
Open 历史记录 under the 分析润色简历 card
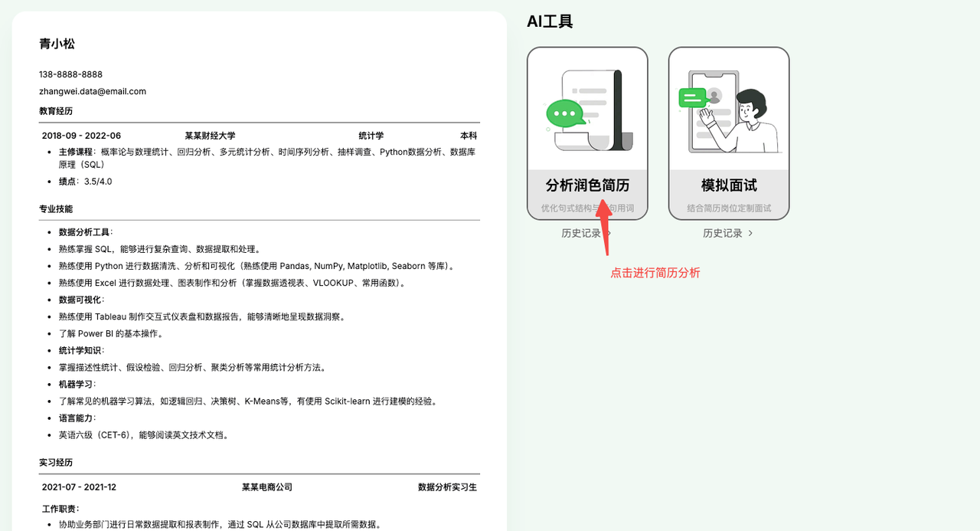tap(582, 233)
